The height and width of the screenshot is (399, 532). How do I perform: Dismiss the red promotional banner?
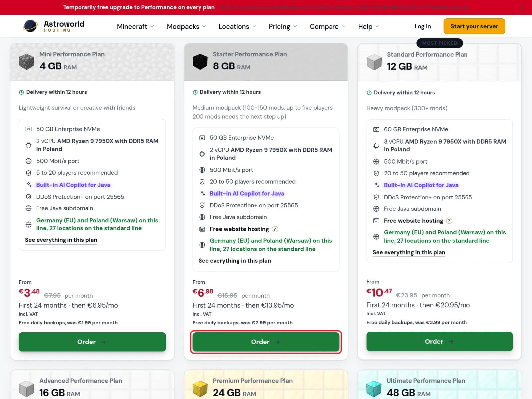tap(522, 8)
